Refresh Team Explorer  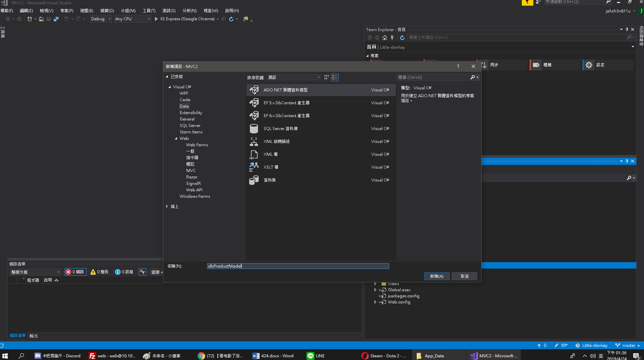tap(402, 38)
